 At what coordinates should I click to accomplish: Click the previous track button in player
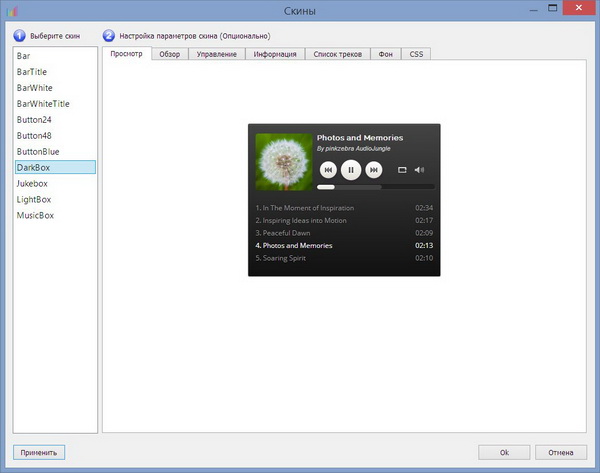[x=328, y=170]
